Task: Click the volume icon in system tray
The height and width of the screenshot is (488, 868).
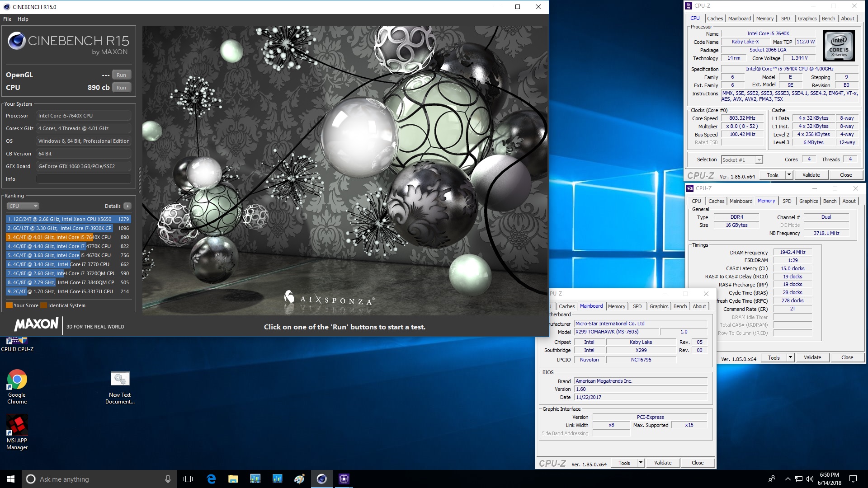Action: (x=810, y=479)
